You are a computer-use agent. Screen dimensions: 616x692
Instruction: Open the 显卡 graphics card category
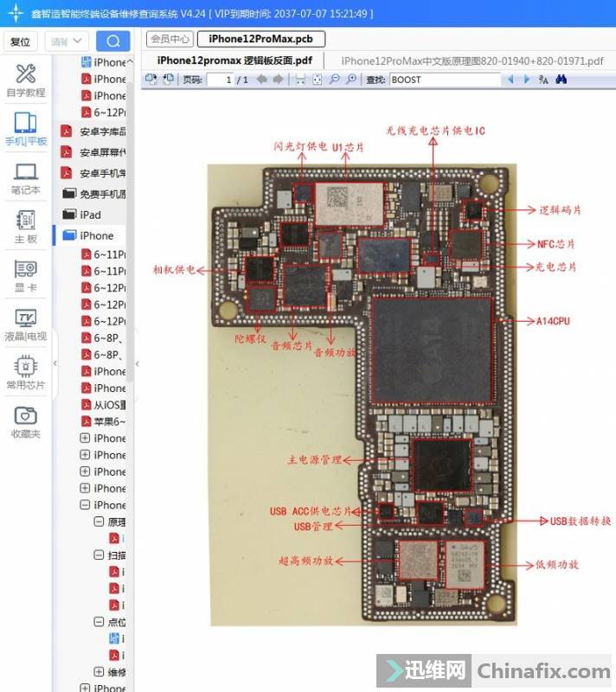tap(26, 275)
